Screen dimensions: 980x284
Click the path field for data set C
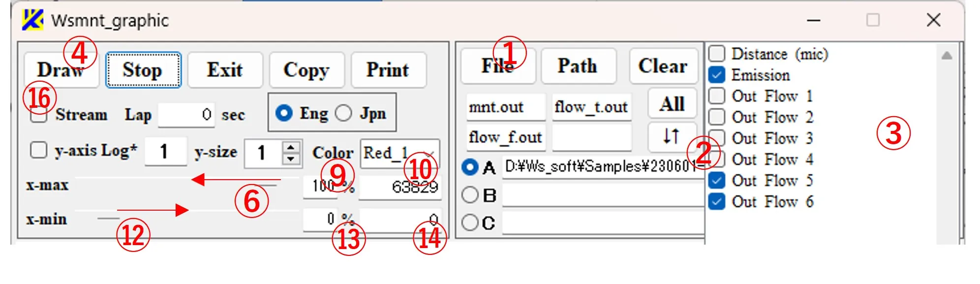604,222
